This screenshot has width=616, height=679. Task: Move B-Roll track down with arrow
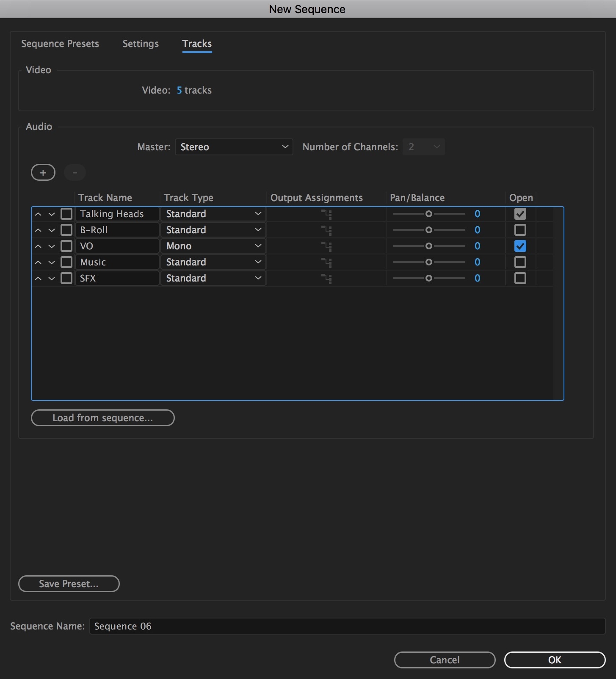pyautogui.click(x=52, y=230)
